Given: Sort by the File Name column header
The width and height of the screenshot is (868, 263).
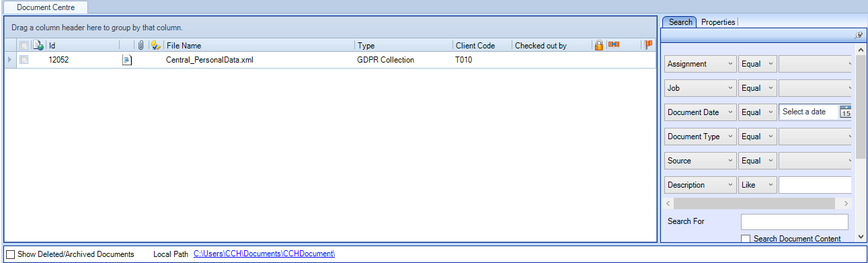Looking at the screenshot, I should [x=259, y=46].
